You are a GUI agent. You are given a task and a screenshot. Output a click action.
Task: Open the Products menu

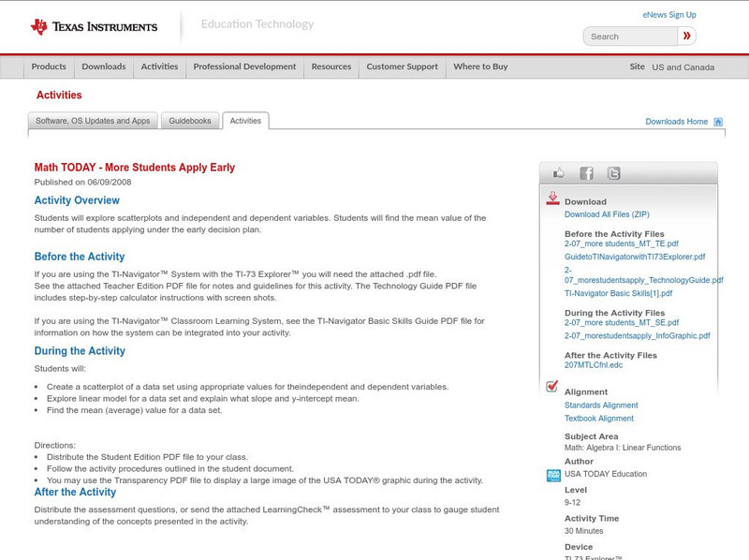click(49, 66)
